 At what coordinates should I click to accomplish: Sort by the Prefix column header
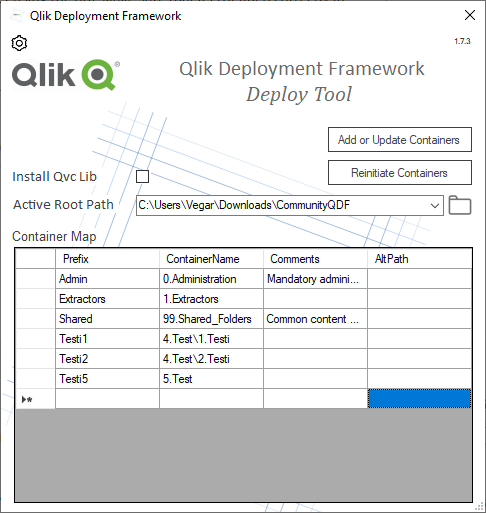(x=107, y=259)
